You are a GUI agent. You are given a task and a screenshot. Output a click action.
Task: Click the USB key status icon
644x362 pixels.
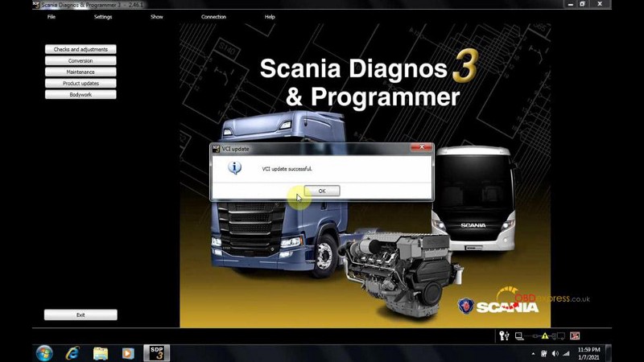505,336
